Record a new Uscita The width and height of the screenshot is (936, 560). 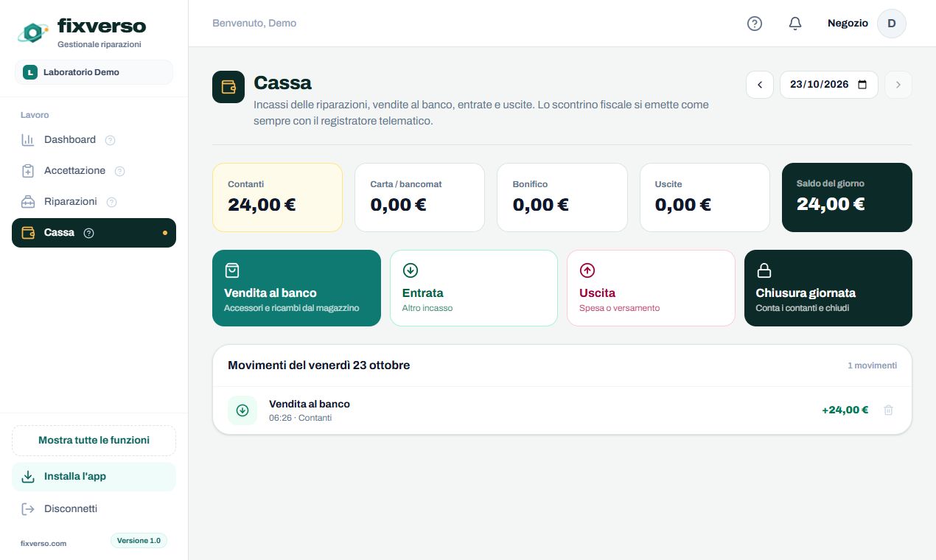click(651, 288)
